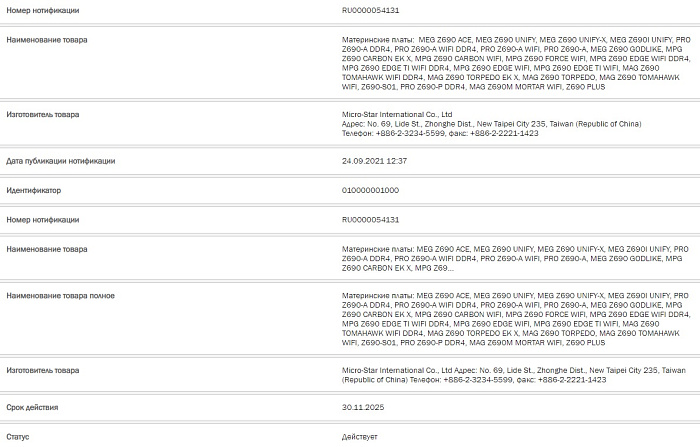Click the top notification number RU0000054131

(x=371, y=10)
